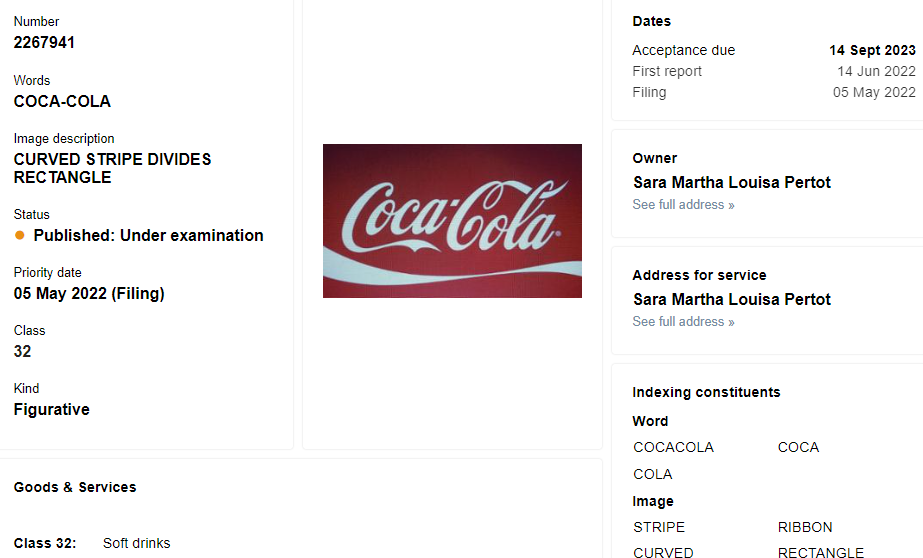Select the COLA indexing word

[x=653, y=474]
